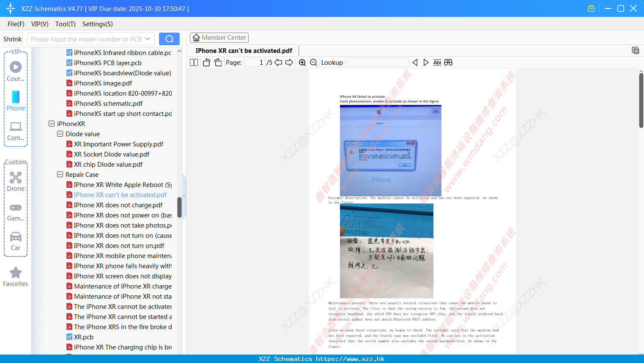Click the XZZ logo in the title bar
The height and width of the screenshot is (363, 644).
(x=11, y=8)
